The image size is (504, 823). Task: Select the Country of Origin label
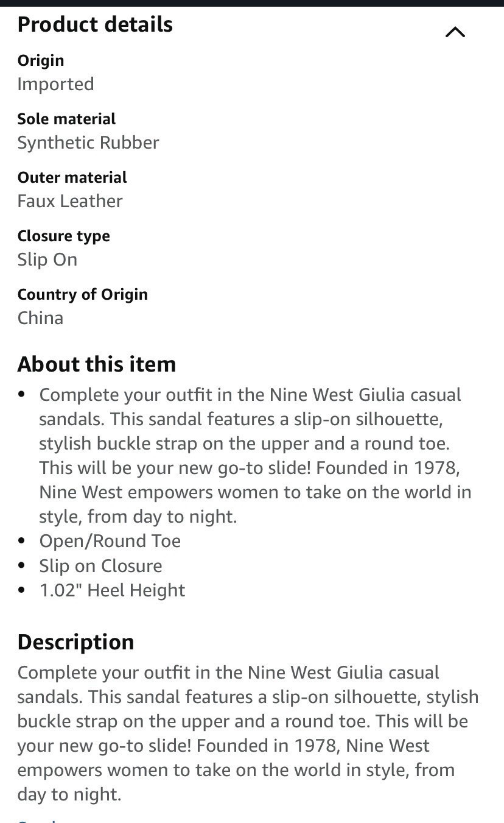[82, 294]
